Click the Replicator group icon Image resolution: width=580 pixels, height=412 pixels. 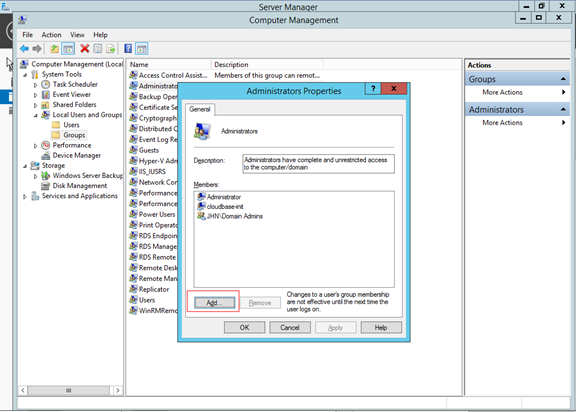pos(133,289)
